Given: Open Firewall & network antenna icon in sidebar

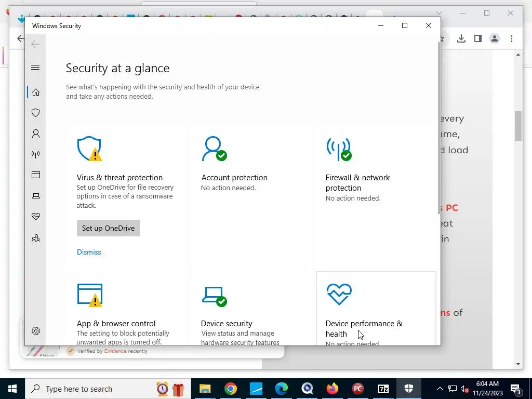Looking at the screenshot, I should pyautogui.click(x=36, y=154).
